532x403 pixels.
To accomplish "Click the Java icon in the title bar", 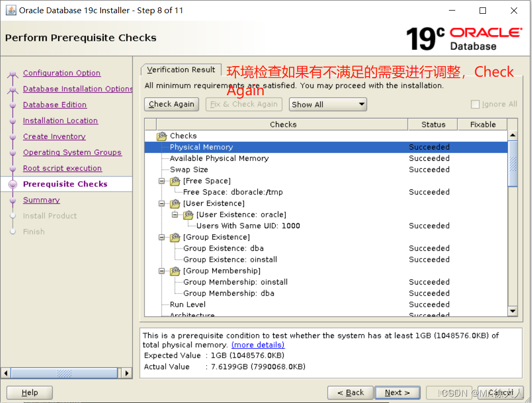I will tap(11, 10).
